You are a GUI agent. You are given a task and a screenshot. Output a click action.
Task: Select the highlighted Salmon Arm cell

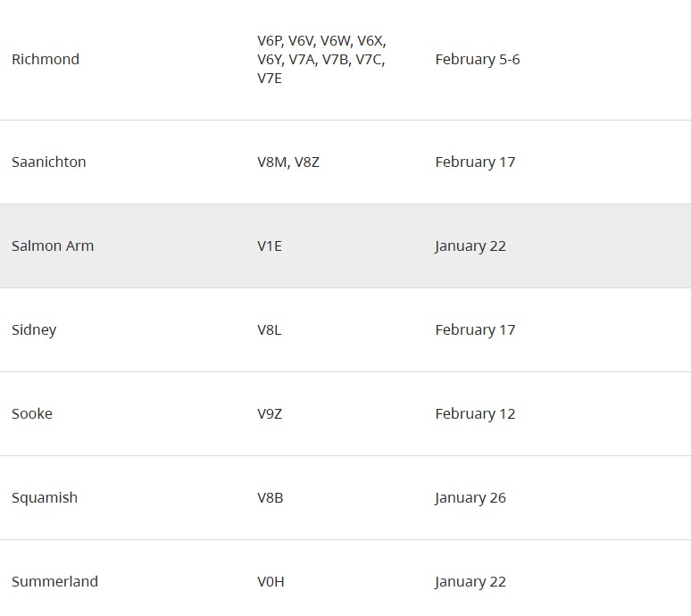pos(53,246)
